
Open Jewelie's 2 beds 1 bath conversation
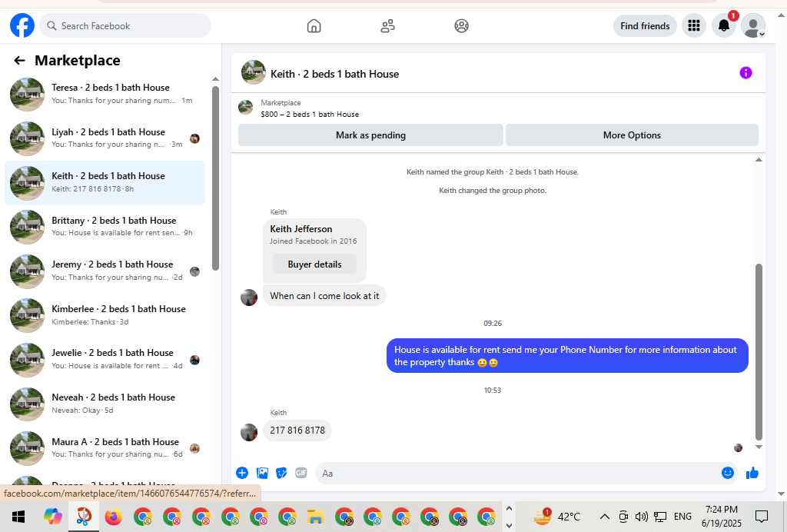105,359
